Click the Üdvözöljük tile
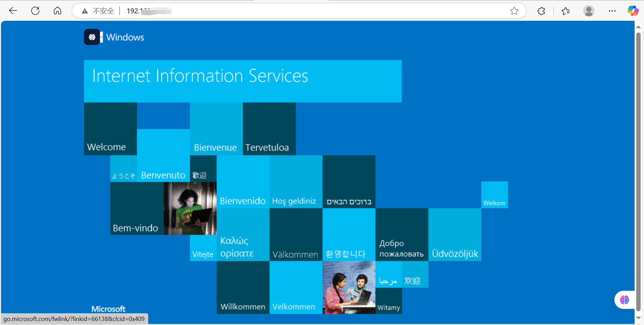Screen dimensions: 644x325 point(455,235)
